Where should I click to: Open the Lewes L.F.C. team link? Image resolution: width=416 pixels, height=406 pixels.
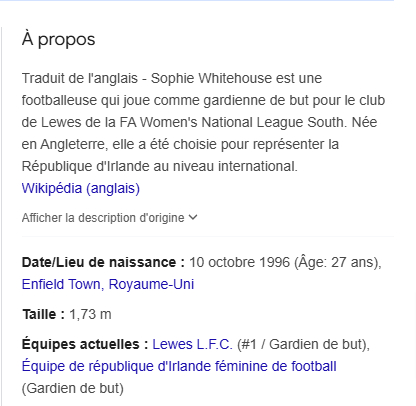[192, 344]
